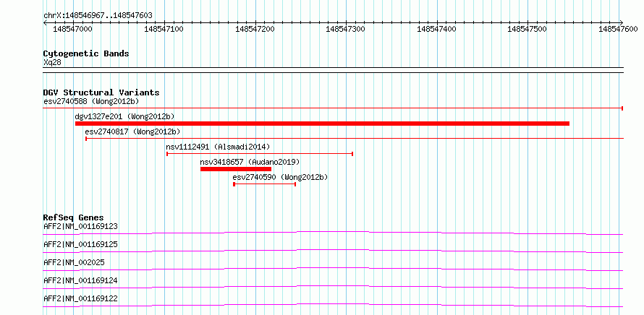Click ruler coordinate 148547600
The width and height of the screenshot is (644, 315).
618,29
